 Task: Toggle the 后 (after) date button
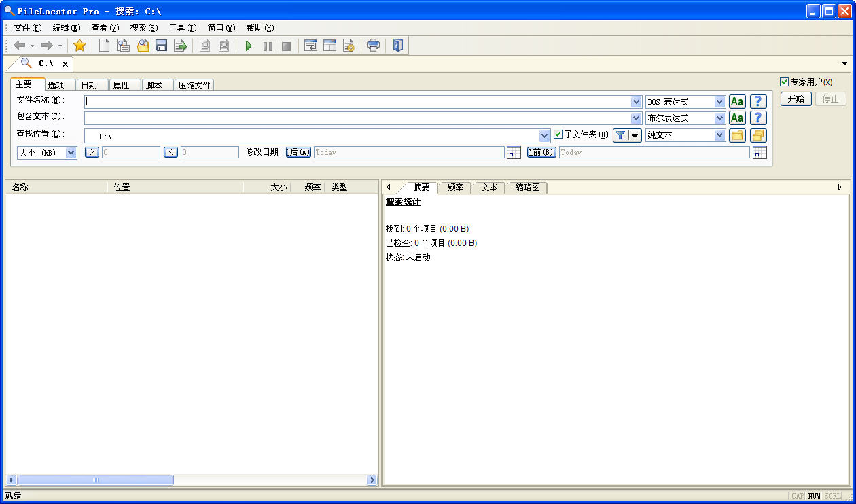pyautogui.click(x=298, y=152)
